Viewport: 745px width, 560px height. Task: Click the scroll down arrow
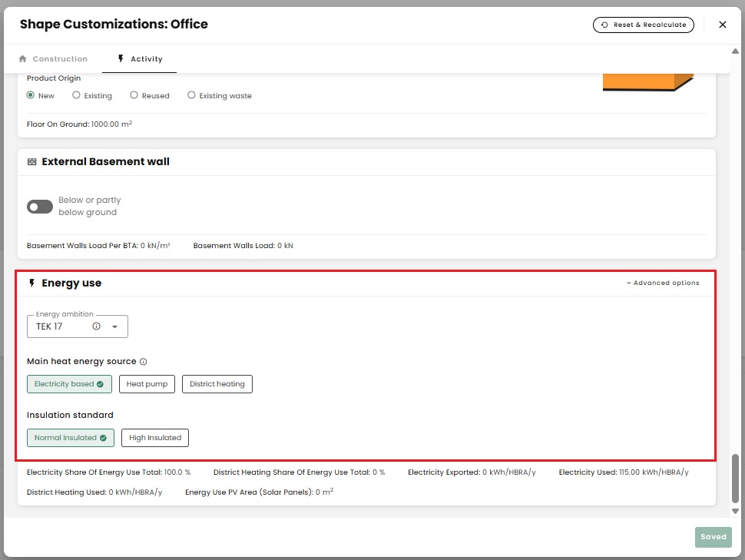pyautogui.click(x=735, y=510)
